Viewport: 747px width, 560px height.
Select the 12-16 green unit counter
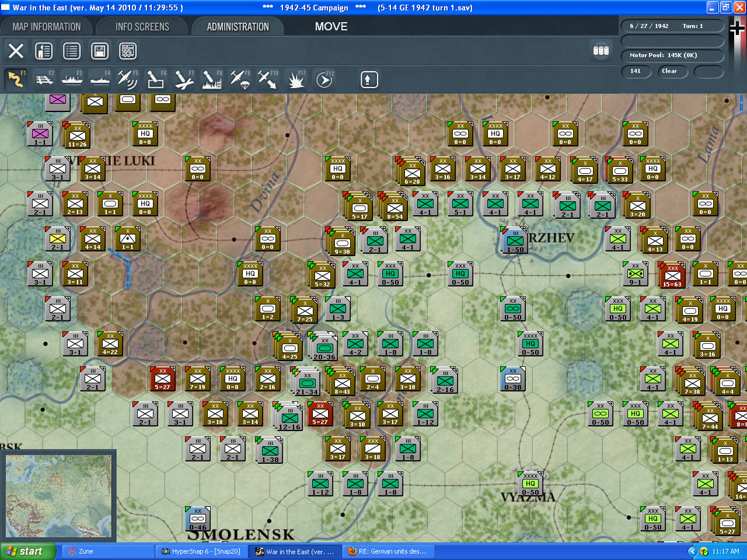click(289, 416)
